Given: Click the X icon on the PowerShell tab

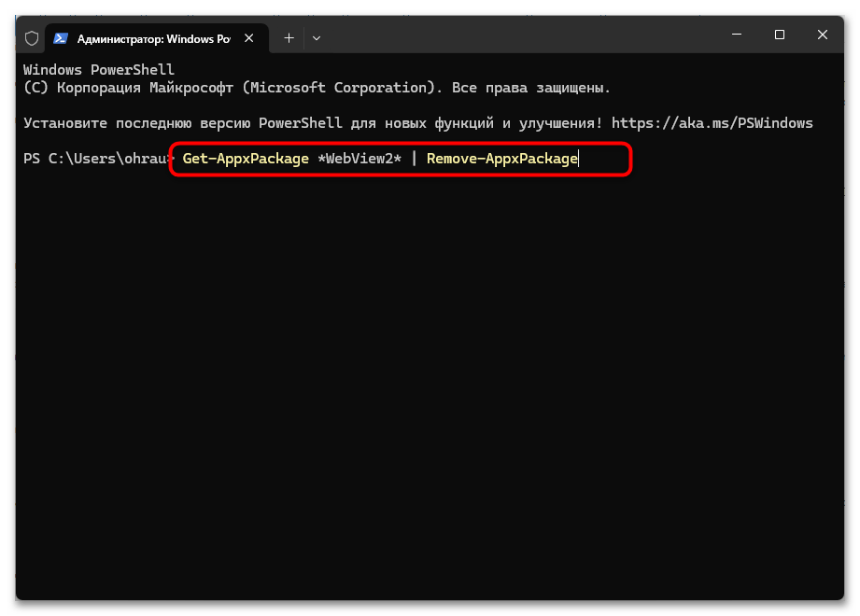Looking at the screenshot, I should pos(248,37).
